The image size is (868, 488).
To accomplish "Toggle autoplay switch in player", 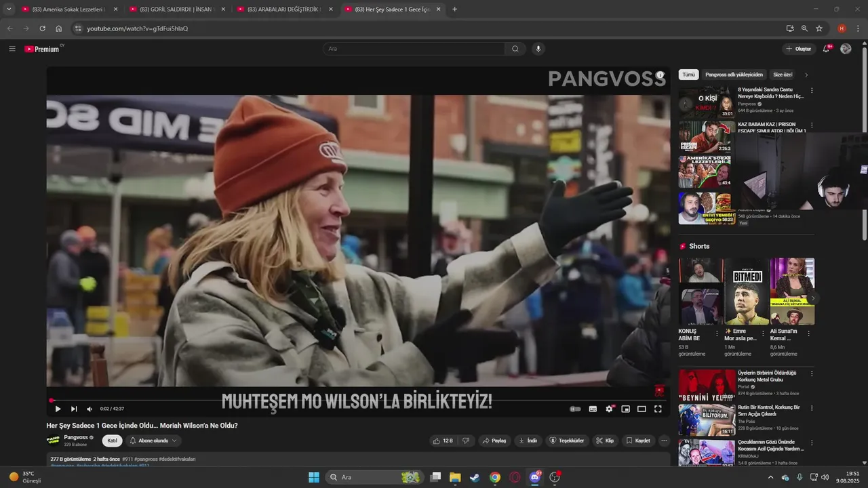I will pos(575,409).
